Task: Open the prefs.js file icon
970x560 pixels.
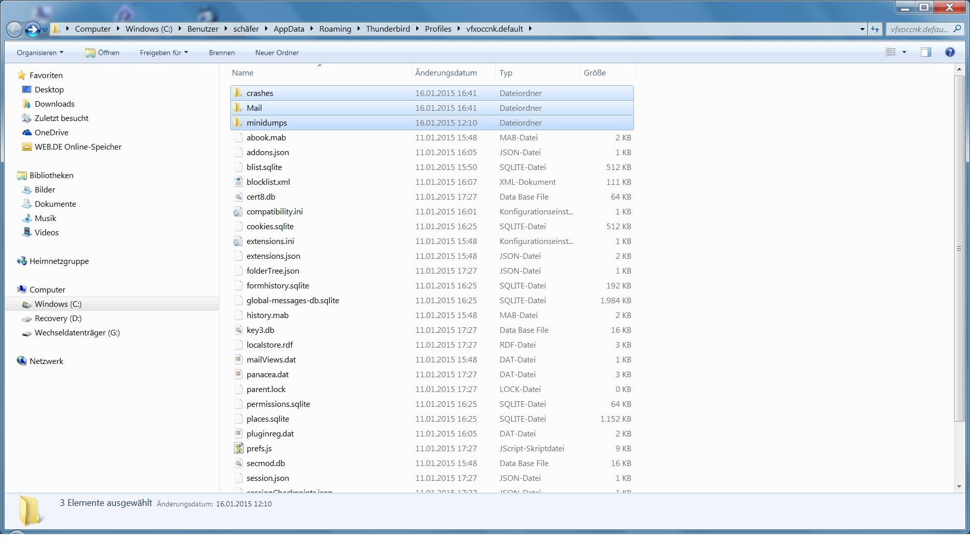Action: 239,448
